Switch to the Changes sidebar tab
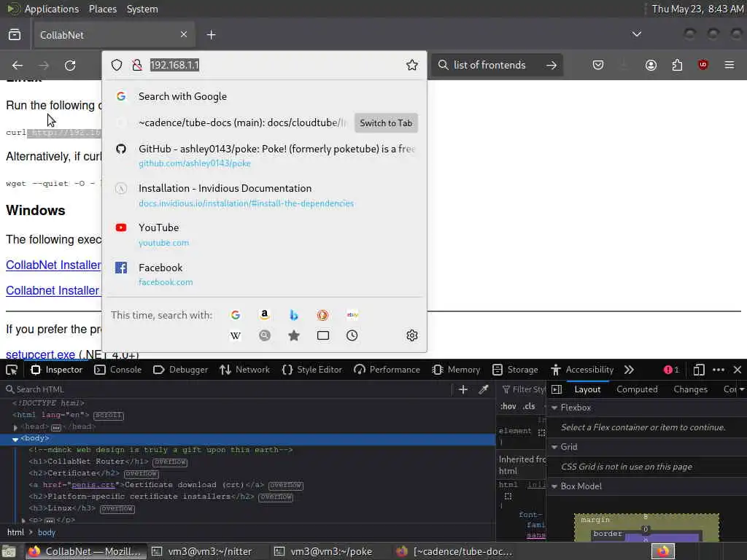The width and height of the screenshot is (747, 560). [x=690, y=389]
